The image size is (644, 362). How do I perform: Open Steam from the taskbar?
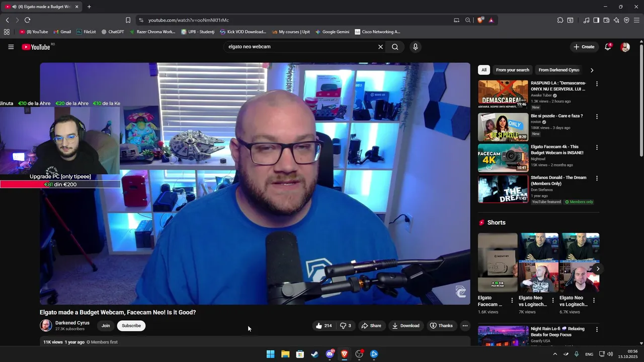pyautogui.click(x=314, y=354)
